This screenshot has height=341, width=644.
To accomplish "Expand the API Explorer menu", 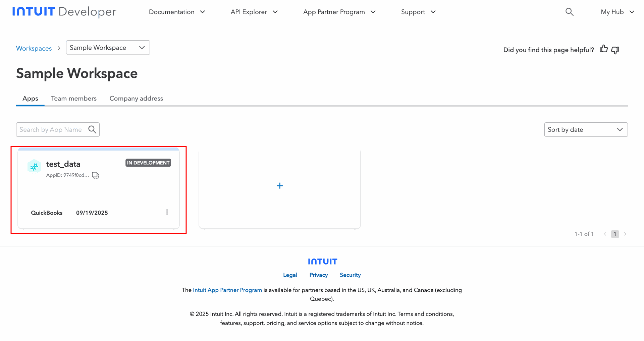I will (254, 12).
